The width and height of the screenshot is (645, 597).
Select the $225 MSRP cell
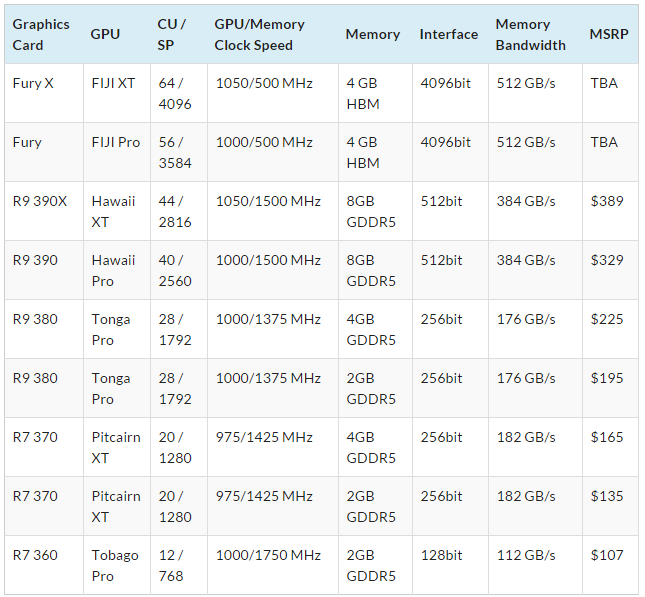pyautogui.click(x=610, y=329)
